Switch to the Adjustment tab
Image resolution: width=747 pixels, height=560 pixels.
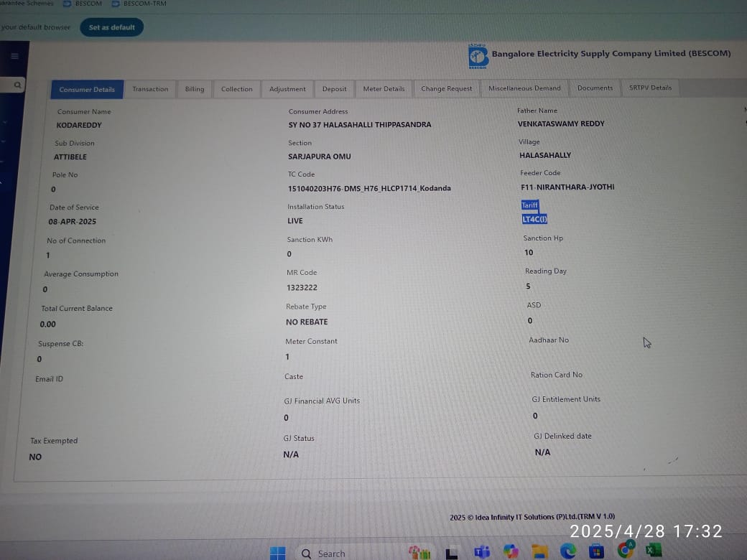pos(287,89)
